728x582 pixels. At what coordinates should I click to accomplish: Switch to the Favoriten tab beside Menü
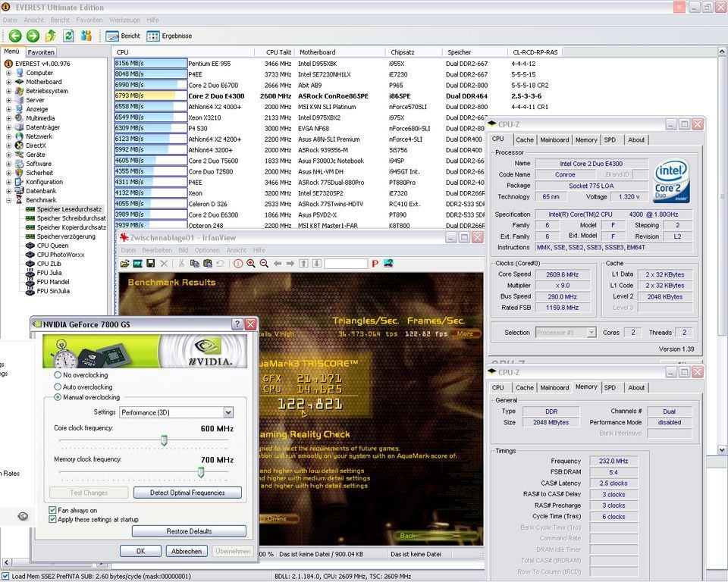click(x=41, y=52)
